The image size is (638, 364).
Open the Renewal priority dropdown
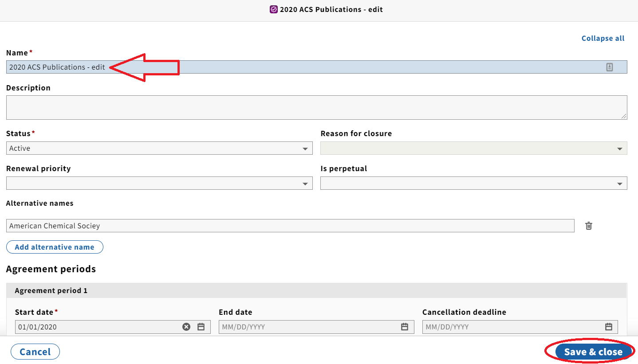(x=159, y=183)
